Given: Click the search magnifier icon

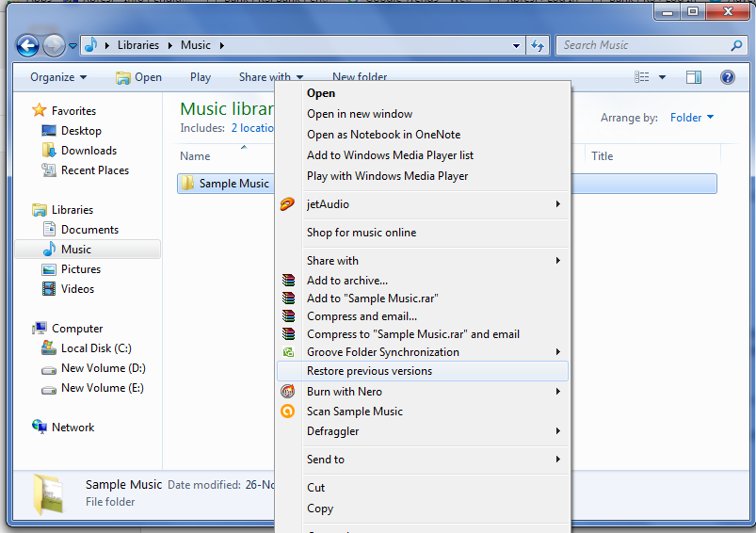Looking at the screenshot, I should click(x=736, y=45).
